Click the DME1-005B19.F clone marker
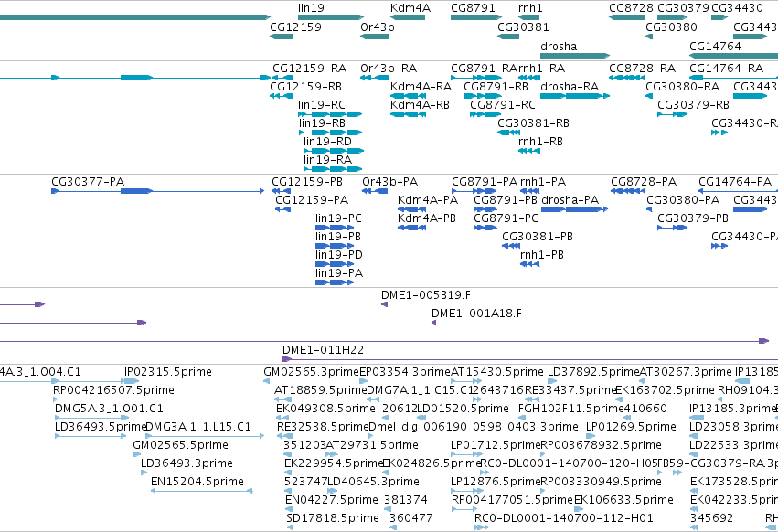 coord(384,304)
